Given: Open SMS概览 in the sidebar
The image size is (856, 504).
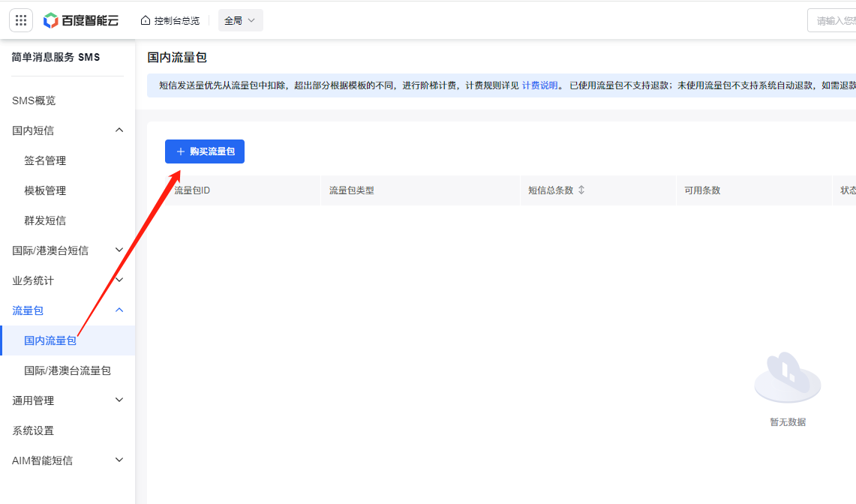Looking at the screenshot, I should click(34, 100).
